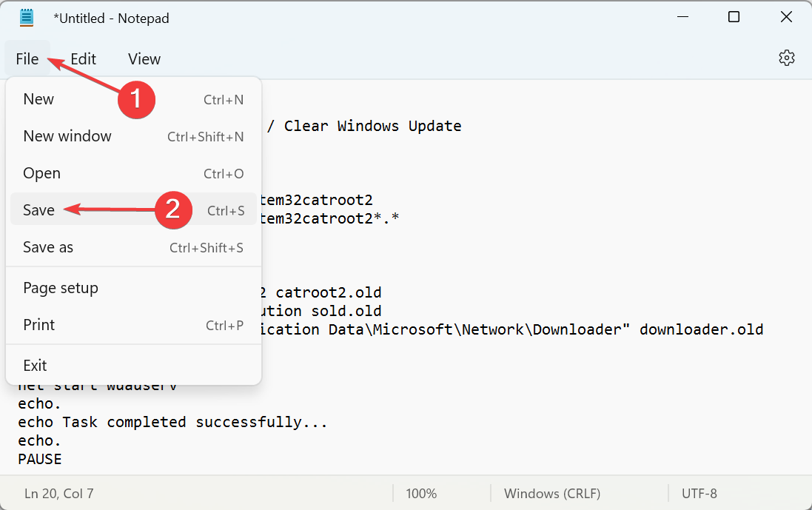The height and width of the screenshot is (510, 812).
Task: Choose New from the File menu
Action: pos(134,99)
